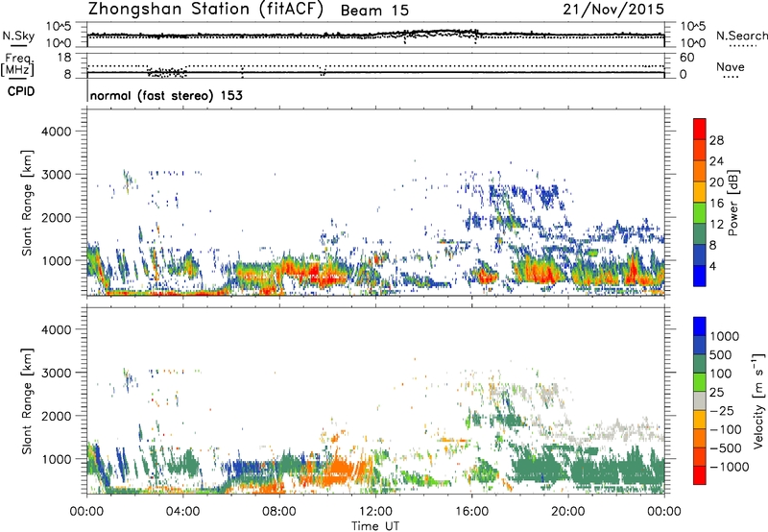Click the 'N.Search' legend label
Viewport: 768px width, 532px height.
(x=741, y=36)
